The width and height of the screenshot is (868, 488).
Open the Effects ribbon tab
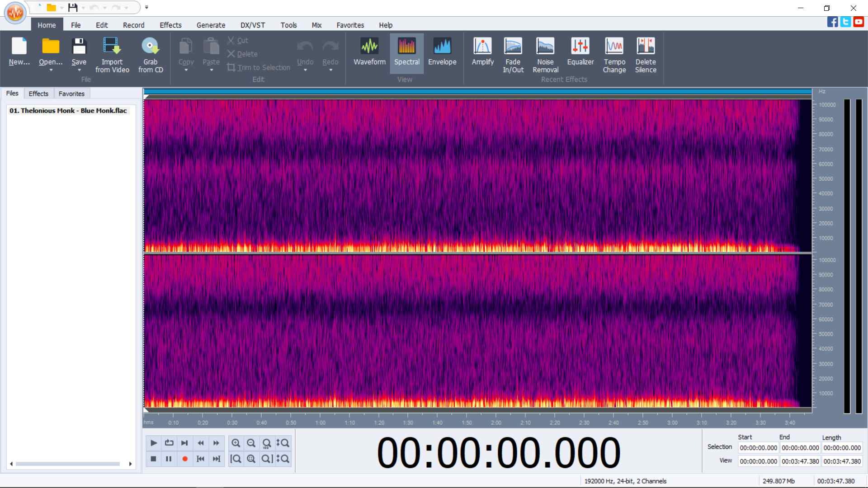tap(170, 25)
